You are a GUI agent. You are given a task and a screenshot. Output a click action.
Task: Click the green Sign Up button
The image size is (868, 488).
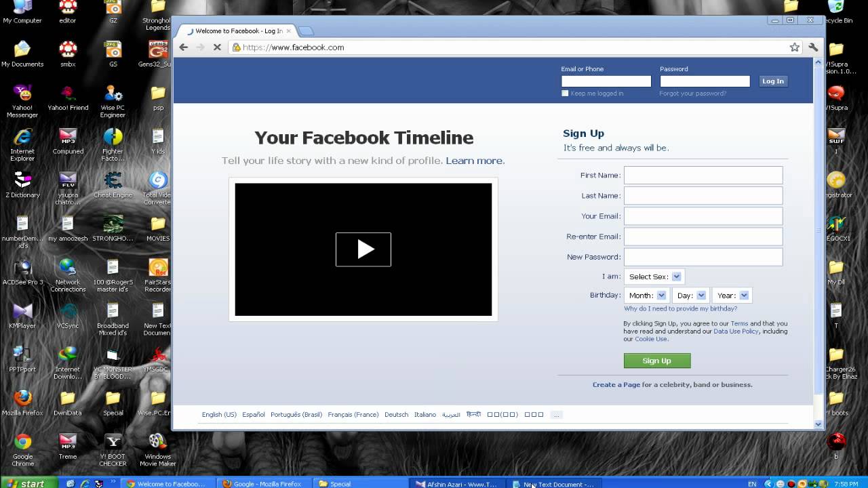pyautogui.click(x=657, y=361)
